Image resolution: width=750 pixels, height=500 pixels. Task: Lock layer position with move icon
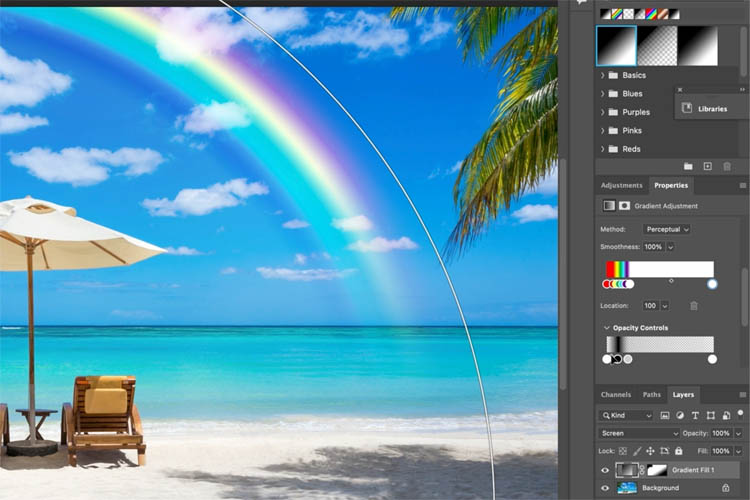pyautogui.click(x=650, y=451)
